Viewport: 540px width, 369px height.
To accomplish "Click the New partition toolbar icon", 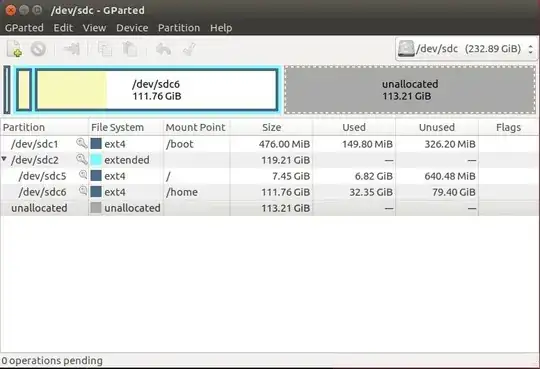I will 14,49.
